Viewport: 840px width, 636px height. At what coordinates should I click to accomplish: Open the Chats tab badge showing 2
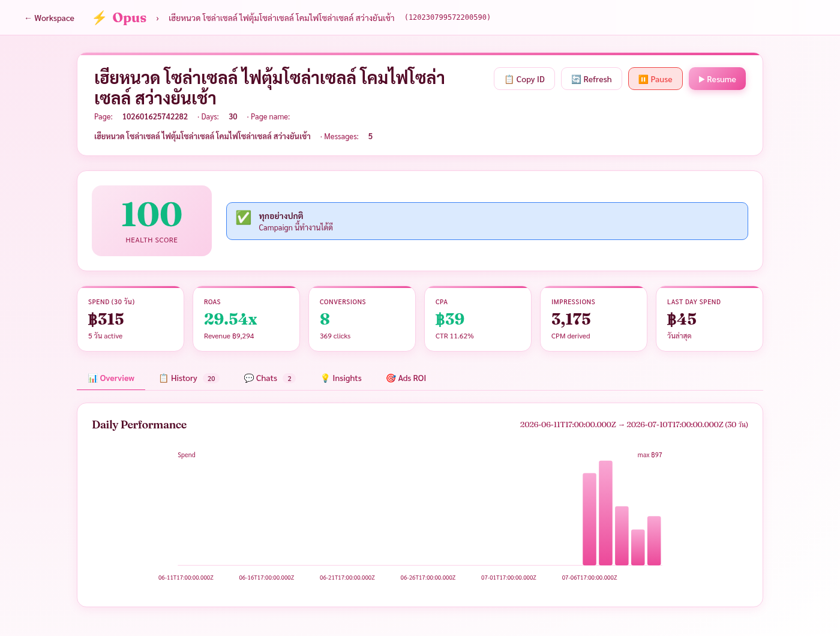click(289, 379)
